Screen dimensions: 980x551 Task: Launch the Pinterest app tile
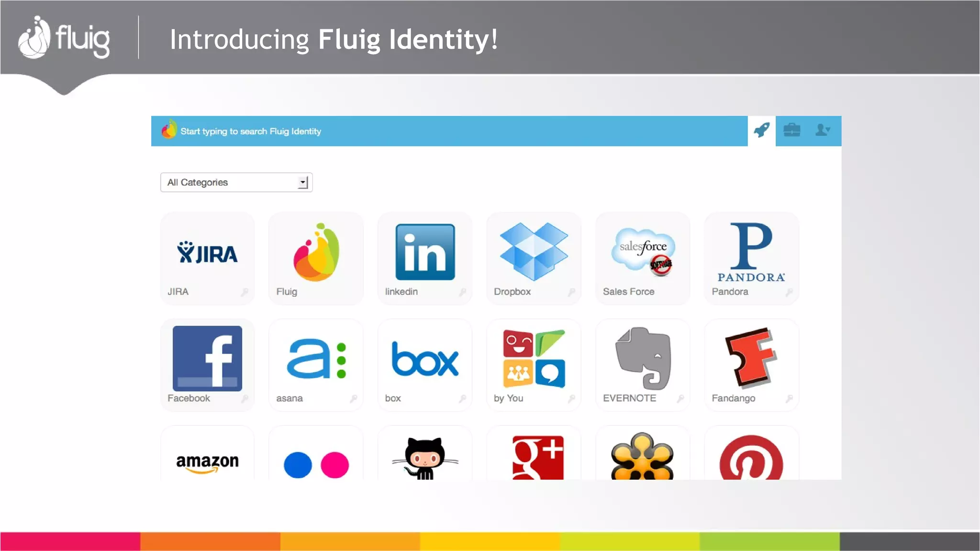pyautogui.click(x=751, y=453)
